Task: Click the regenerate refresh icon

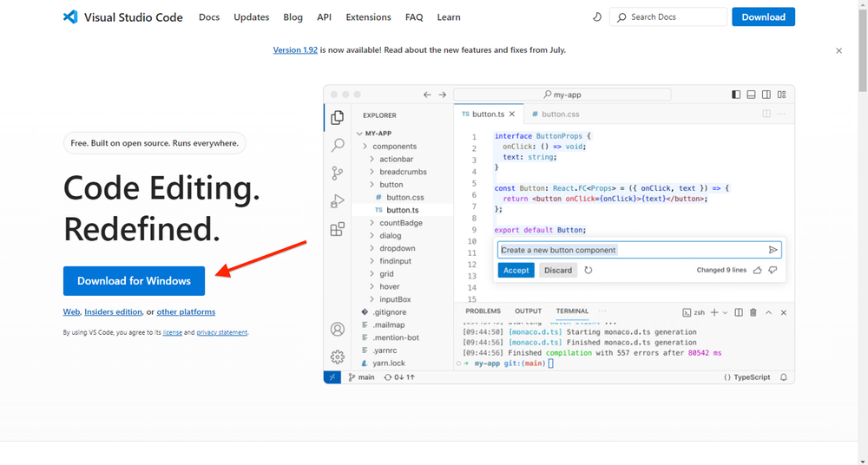Action: 589,270
